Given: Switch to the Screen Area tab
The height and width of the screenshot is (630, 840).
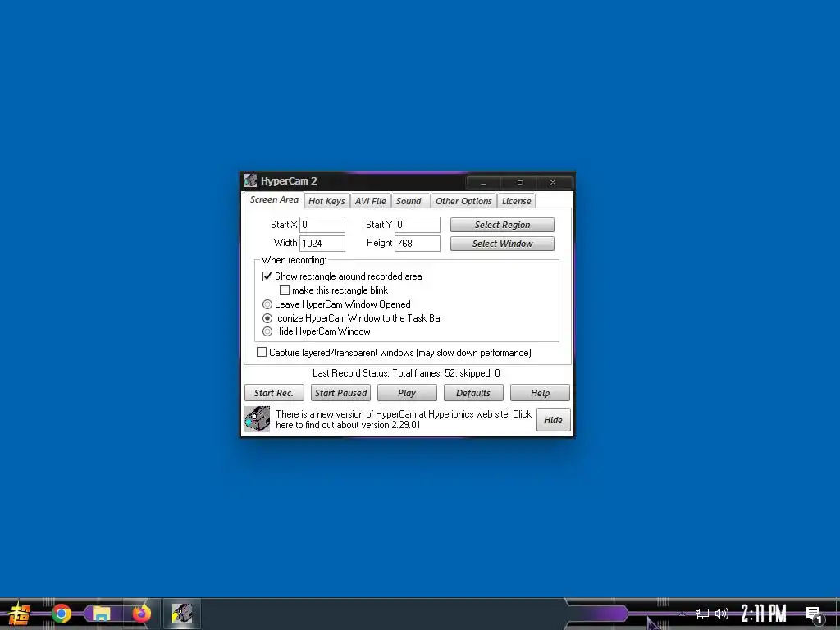Looking at the screenshot, I should pyautogui.click(x=274, y=200).
